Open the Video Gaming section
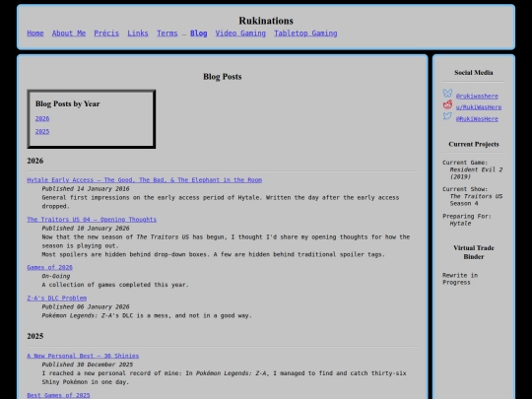 [x=240, y=33]
